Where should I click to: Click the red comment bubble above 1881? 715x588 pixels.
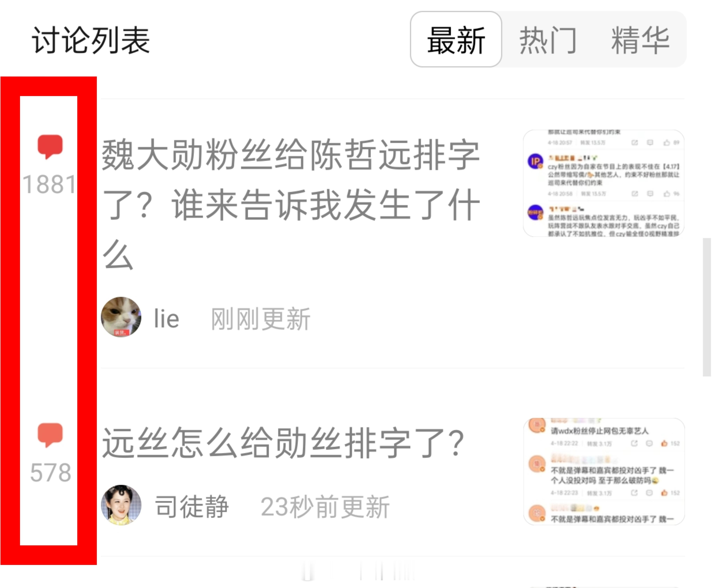tap(50, 146)
